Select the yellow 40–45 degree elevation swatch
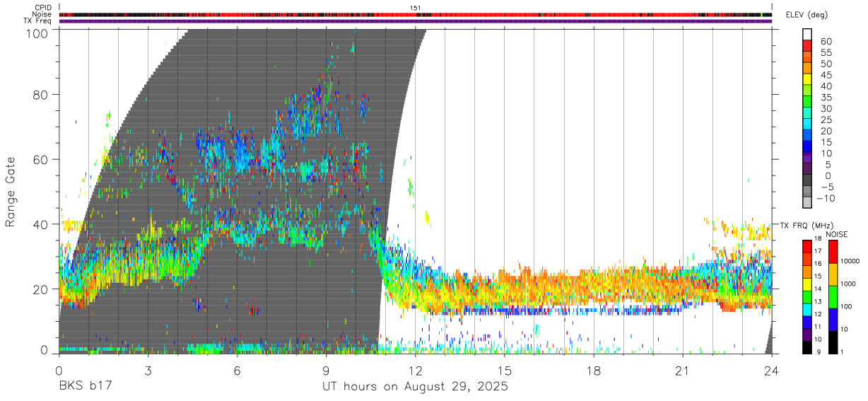This screenshot has height=401, width=868. (x=807, y=79)
